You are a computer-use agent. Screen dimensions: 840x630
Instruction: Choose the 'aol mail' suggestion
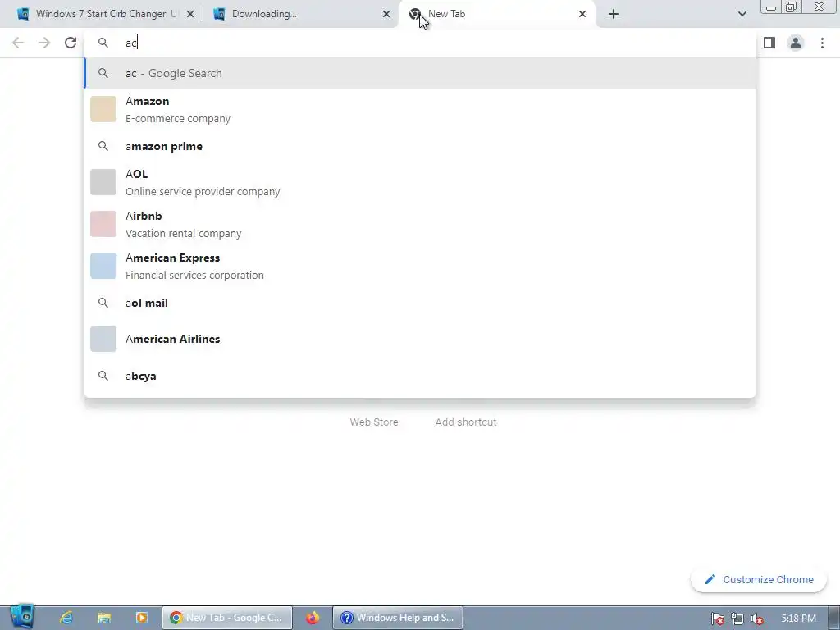[x=421, y=303]
